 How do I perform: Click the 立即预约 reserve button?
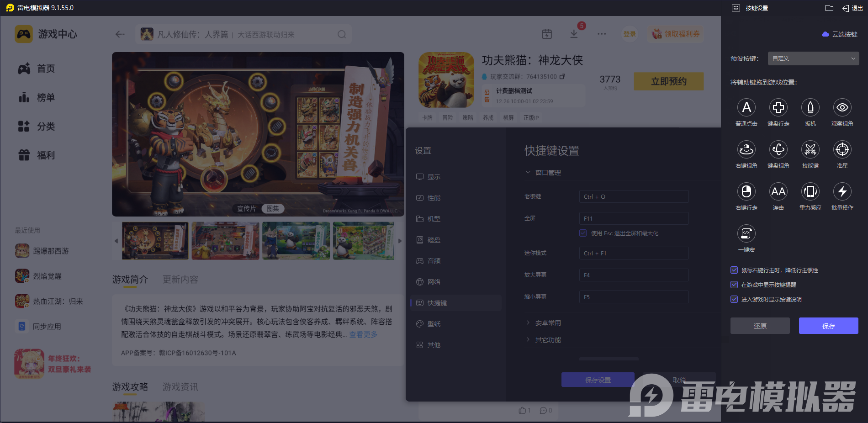click(x=669, y=81)
